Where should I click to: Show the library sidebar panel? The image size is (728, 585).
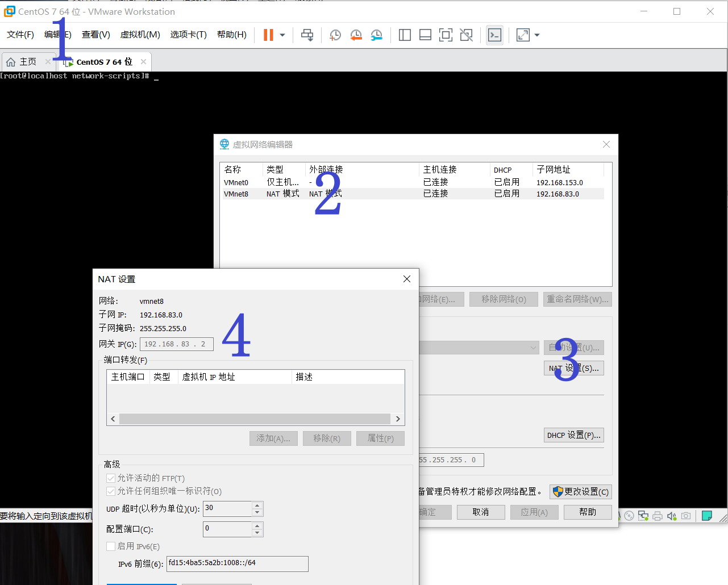click(405, 35)
